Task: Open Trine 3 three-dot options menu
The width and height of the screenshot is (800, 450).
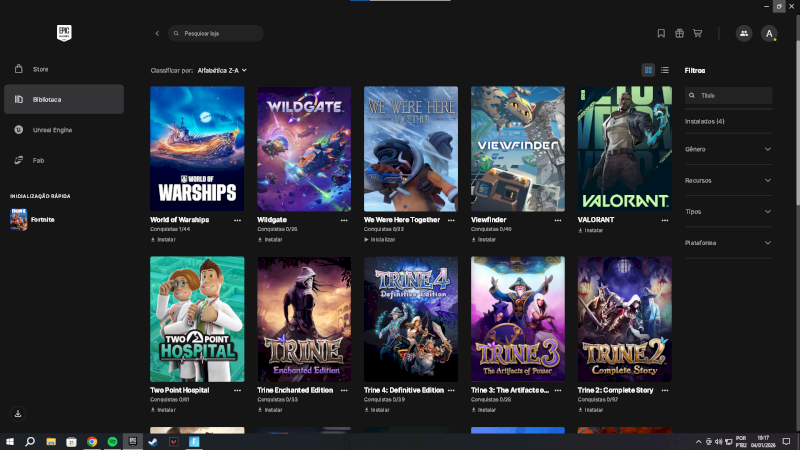Action: tap(558, 390)
